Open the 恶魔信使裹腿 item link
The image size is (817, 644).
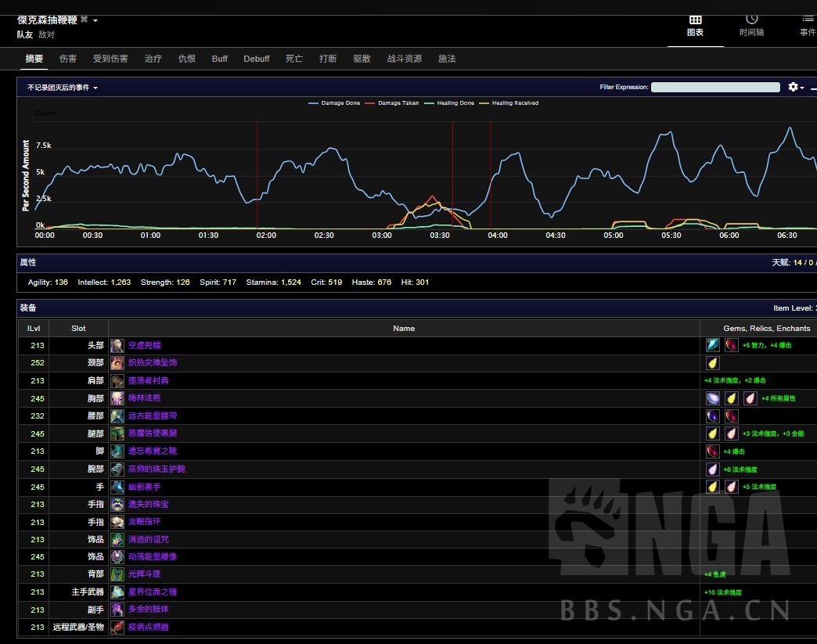click(x=153, y=434)
